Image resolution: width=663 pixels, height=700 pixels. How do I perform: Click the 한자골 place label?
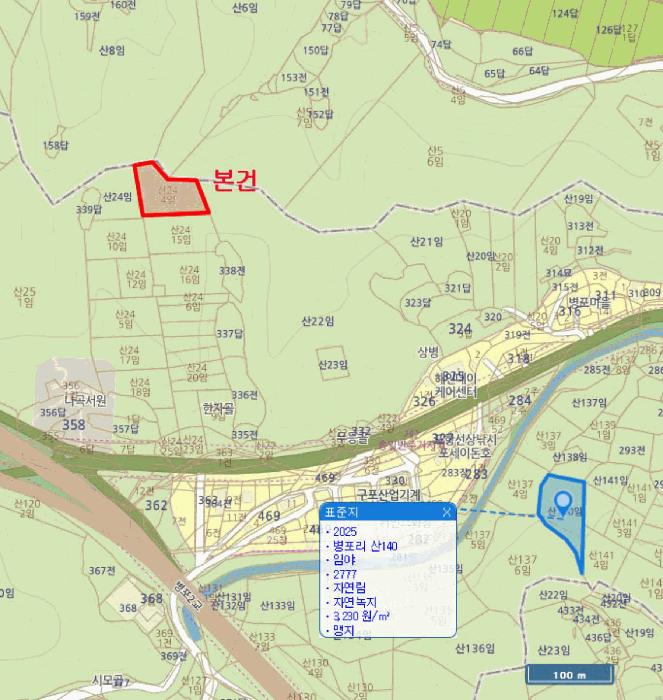point(217,408)
